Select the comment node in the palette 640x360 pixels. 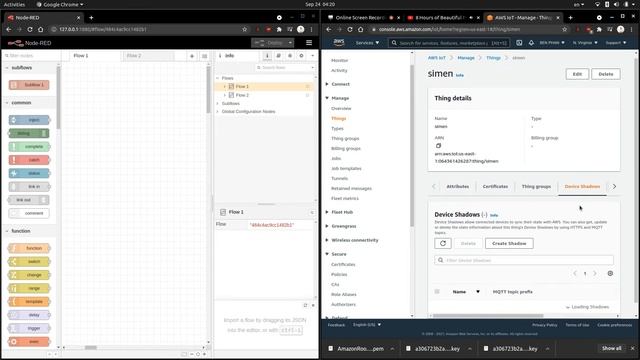(x=29, y=213)
